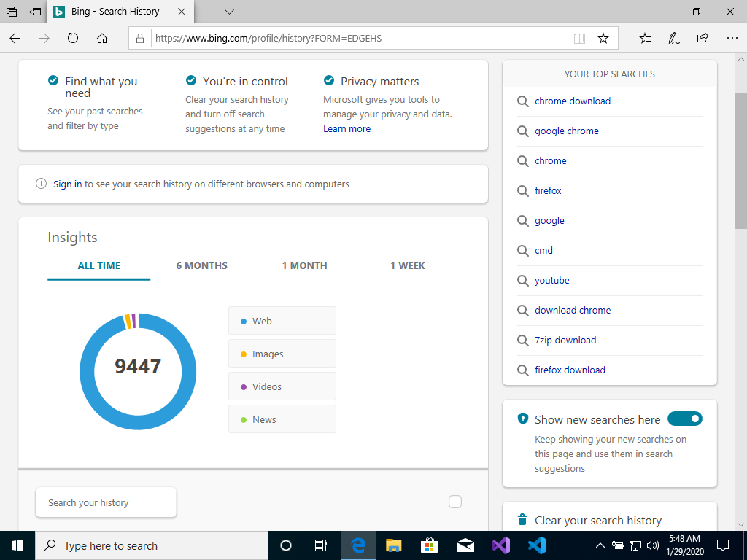
Task: Check the select-all history checkbox
Action: (455, 502)
